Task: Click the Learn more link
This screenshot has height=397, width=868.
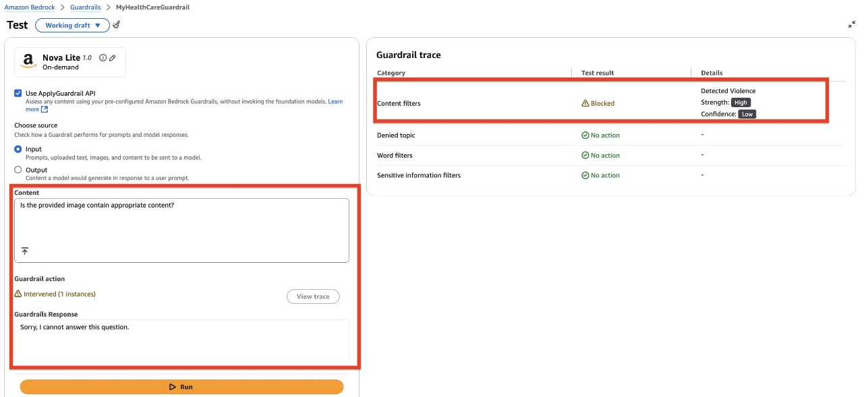Action: point(335,101)
